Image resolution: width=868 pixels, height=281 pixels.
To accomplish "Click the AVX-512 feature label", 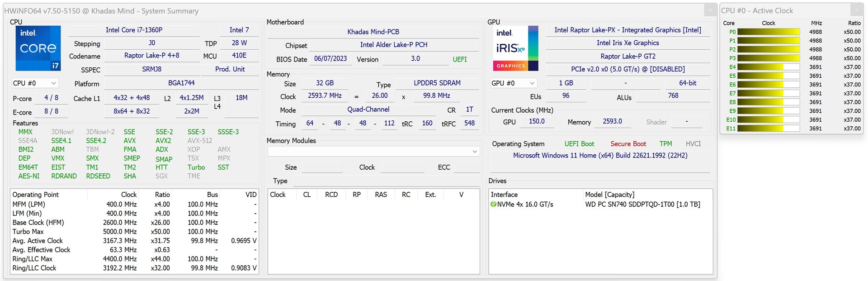I will pos(200,141).
